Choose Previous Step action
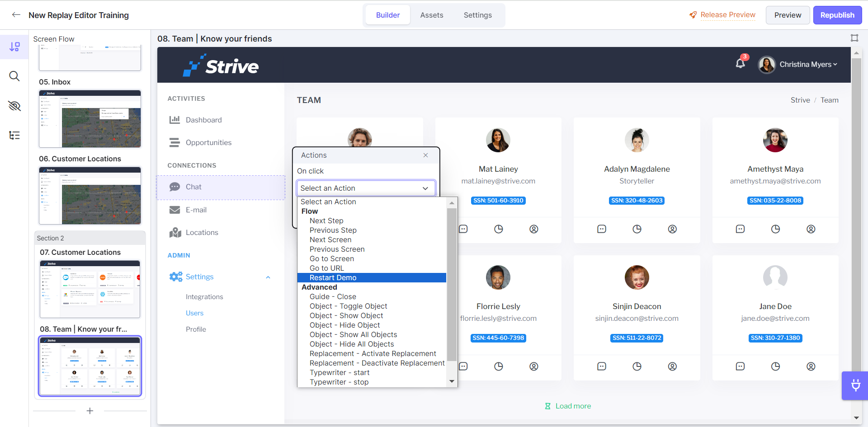Viewport: 868px width, 427px height. (x=333, y=230)
